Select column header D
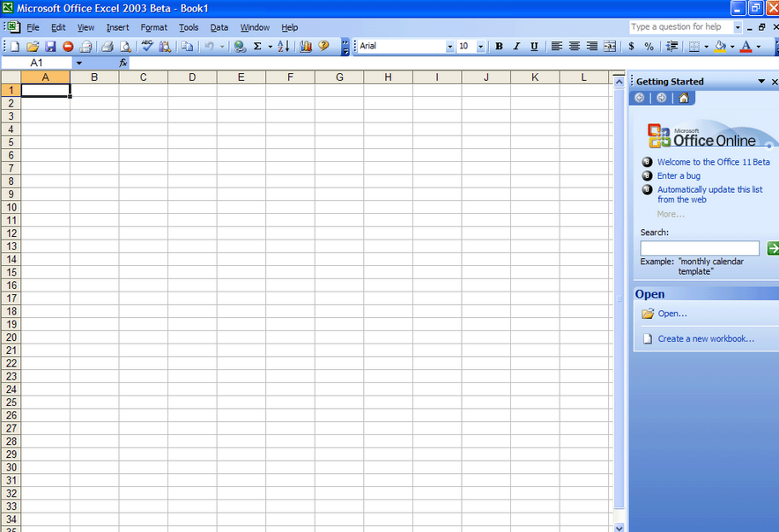The height and width of the screenshot is (532, 779). 192,77
